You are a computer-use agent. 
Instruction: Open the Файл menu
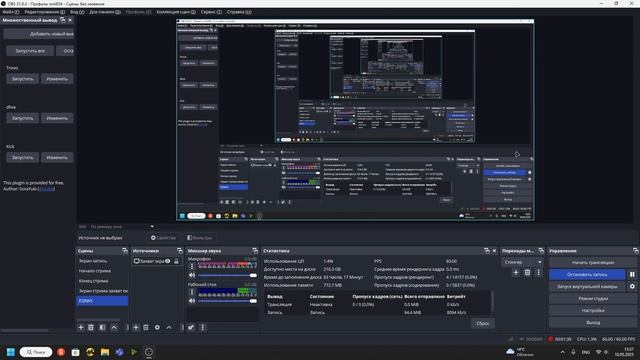(11, 12)
